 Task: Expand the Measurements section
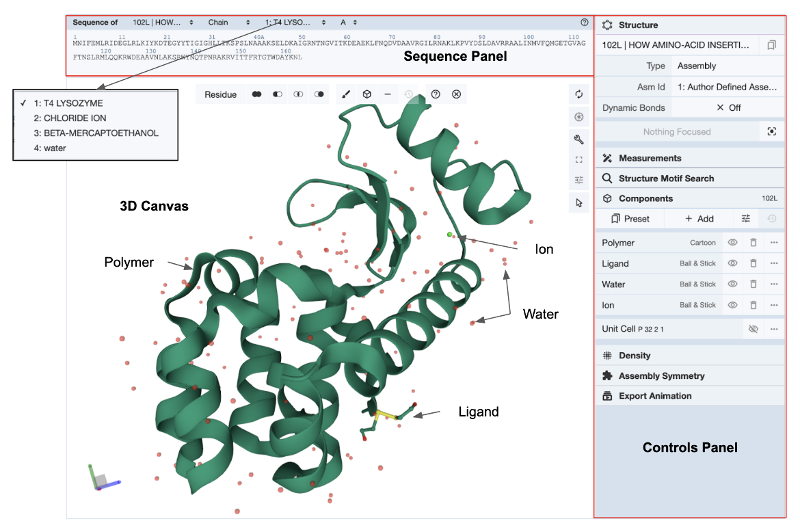650,158
